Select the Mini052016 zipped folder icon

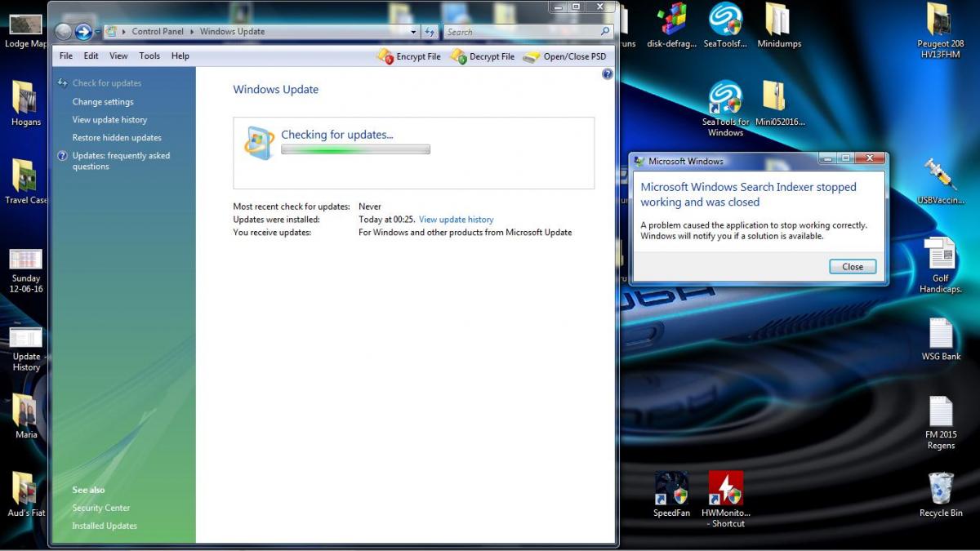pyautogui.click(x=778, y=104)
